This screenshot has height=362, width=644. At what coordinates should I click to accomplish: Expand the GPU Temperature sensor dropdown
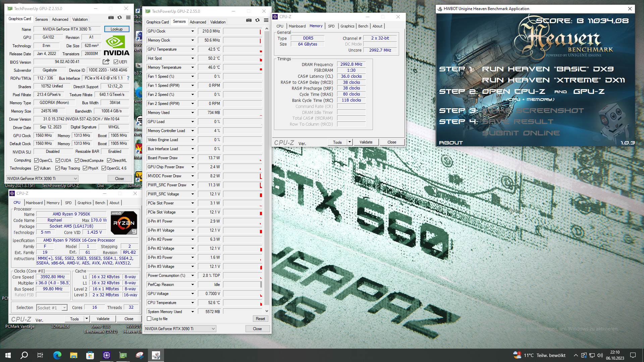(x=193, y=49)
